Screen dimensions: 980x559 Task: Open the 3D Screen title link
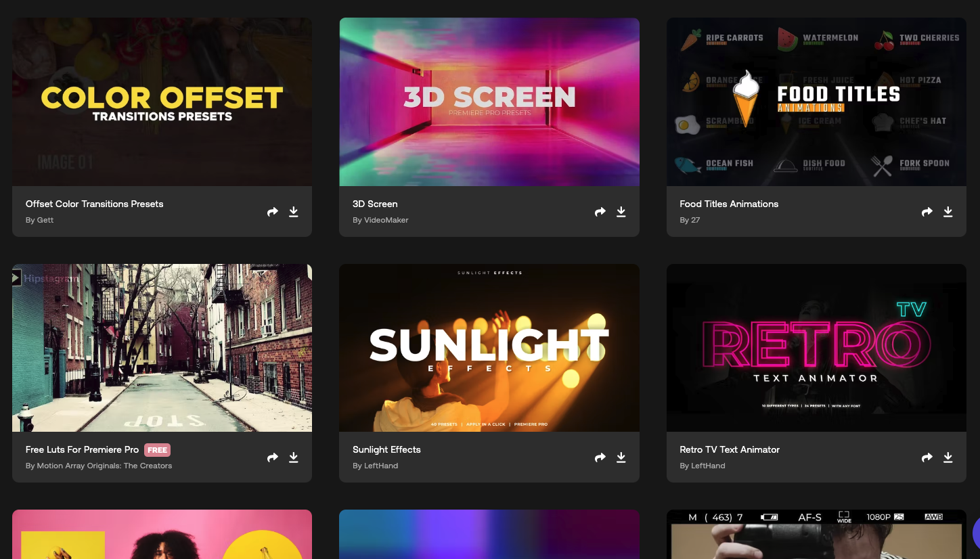375,204
